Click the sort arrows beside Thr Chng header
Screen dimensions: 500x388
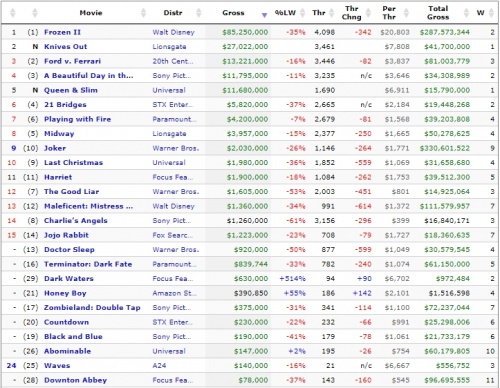(368, 13)
